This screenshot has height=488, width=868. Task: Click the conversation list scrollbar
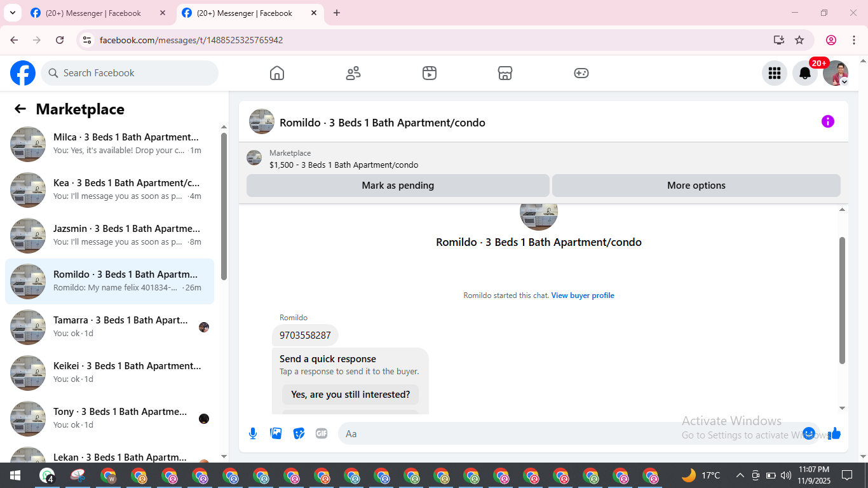(x=224, y=207)
